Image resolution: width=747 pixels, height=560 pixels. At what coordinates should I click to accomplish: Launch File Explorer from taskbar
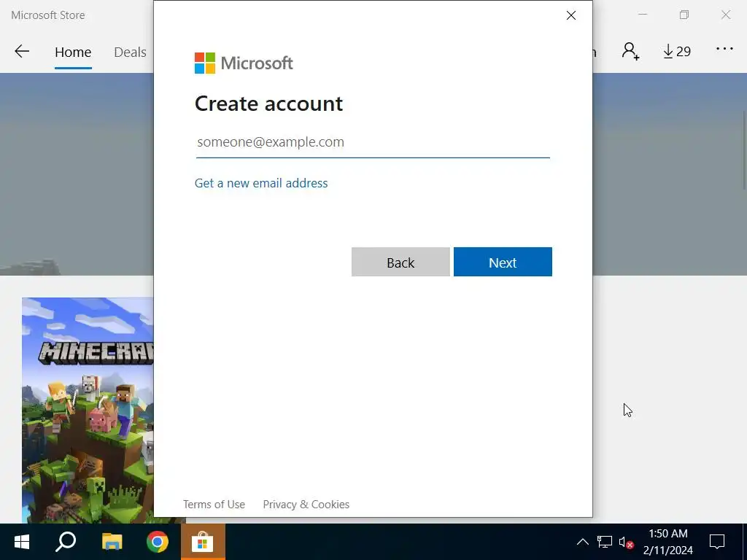coord(112,542)
